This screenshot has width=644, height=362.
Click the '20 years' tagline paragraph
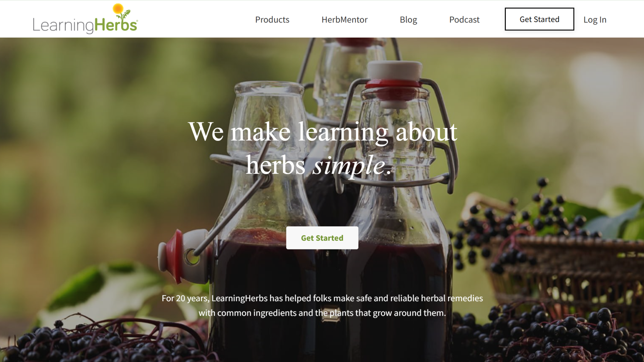(322, 305)
